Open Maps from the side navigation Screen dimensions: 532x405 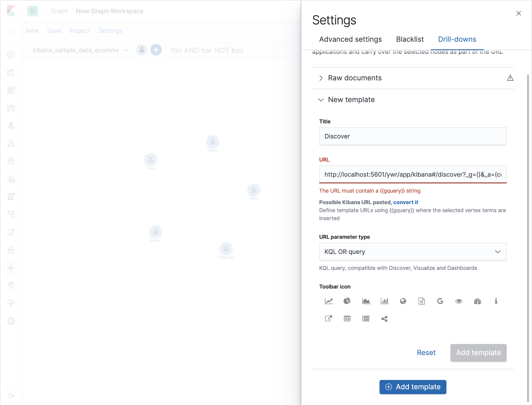[11, 125]
